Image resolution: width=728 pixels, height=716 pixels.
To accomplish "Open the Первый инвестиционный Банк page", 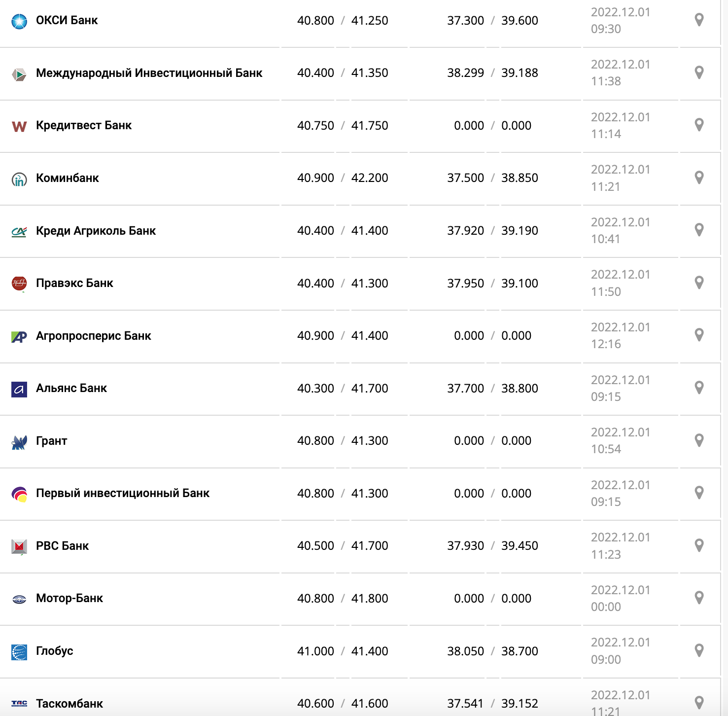I will click(x=123, y=493).
